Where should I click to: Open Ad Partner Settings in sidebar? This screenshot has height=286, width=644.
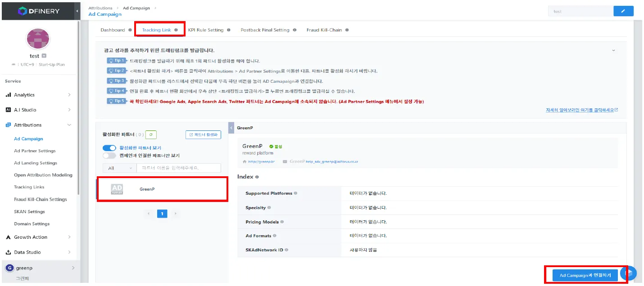click(x=35, y=151)
